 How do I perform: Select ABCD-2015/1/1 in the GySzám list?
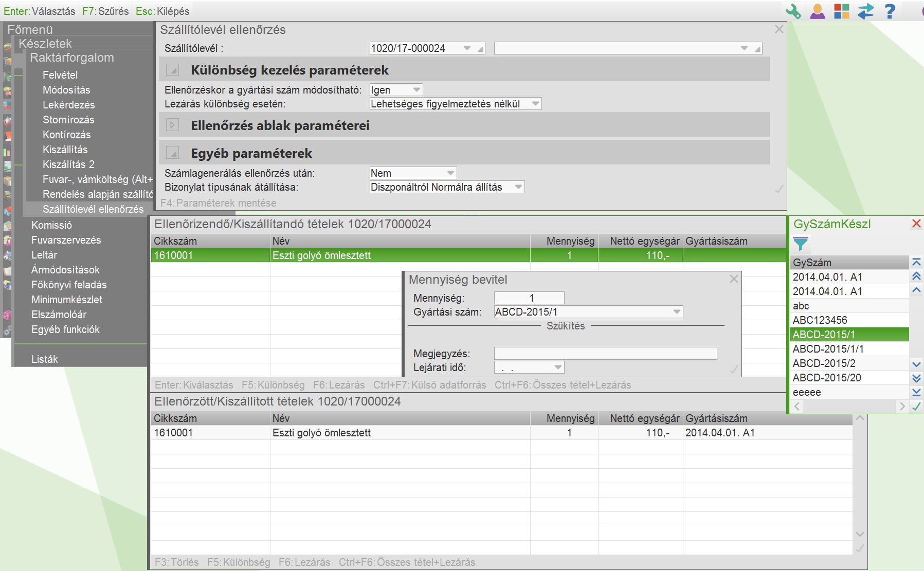tap(849, 349)
